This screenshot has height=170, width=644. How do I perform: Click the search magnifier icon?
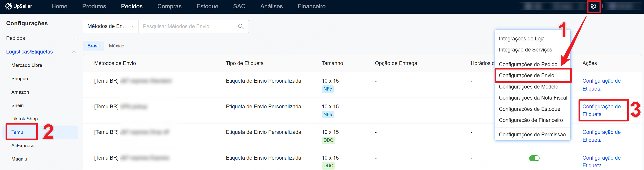coord(241,26)
